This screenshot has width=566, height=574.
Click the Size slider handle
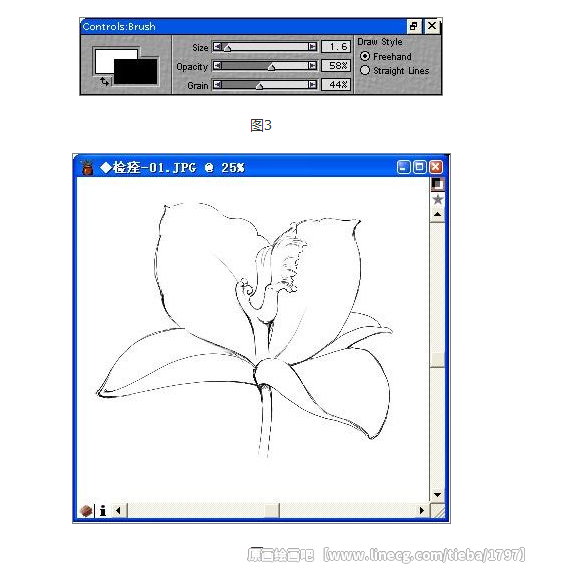point(227,48)
